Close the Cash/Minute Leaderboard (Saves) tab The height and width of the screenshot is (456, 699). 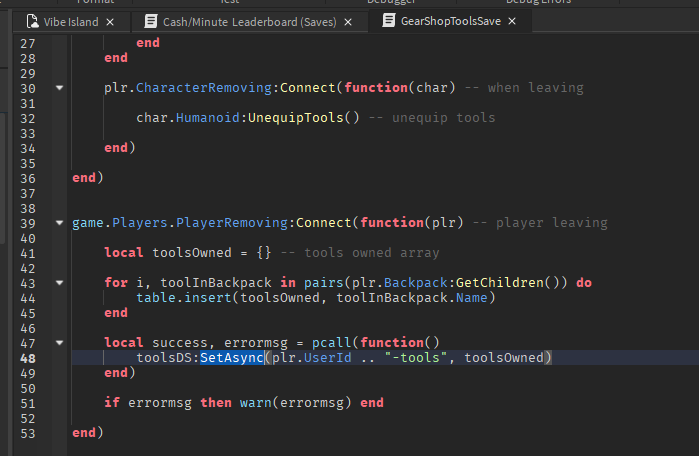tap(348, 22)
